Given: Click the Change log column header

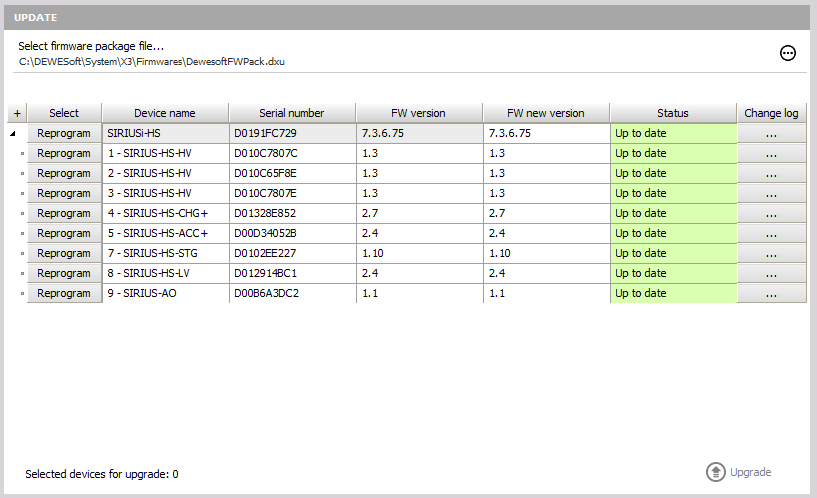Looking at the screenshot, I should [771, 113].
